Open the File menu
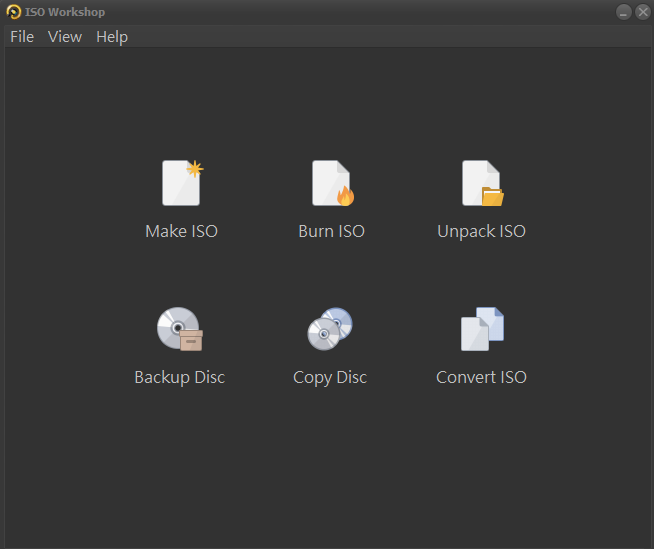Viewport: 654px width, 549px height. point(22,37)
